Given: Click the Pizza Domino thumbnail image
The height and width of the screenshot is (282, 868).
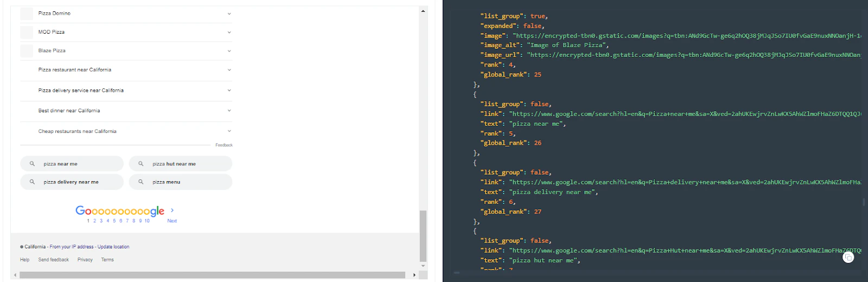Looking at the screenshot, I should point(27,14).
